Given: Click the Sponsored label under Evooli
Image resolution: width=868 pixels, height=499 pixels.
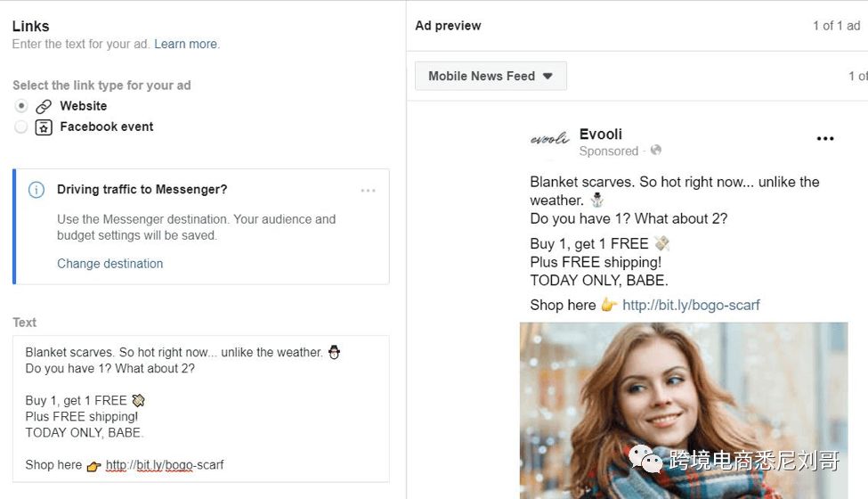Looking at the screenshot, I should (x=608, y=151).
